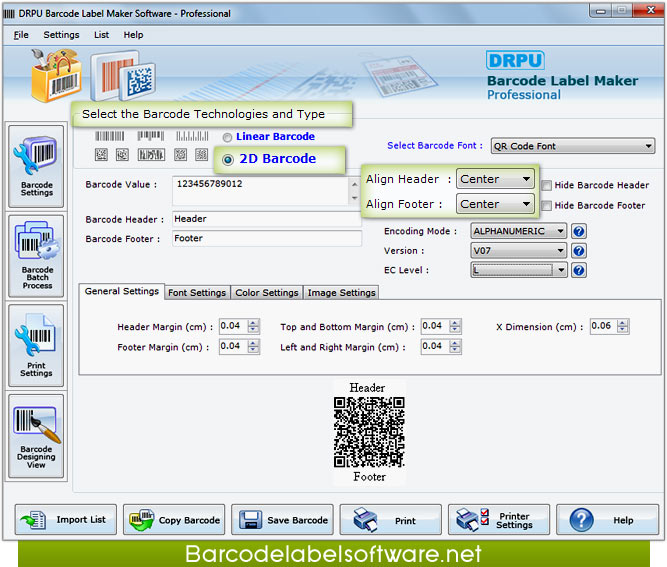The image size is (667, 567).
Task: Click the Barcode Header input field
Action: [267, 219]
